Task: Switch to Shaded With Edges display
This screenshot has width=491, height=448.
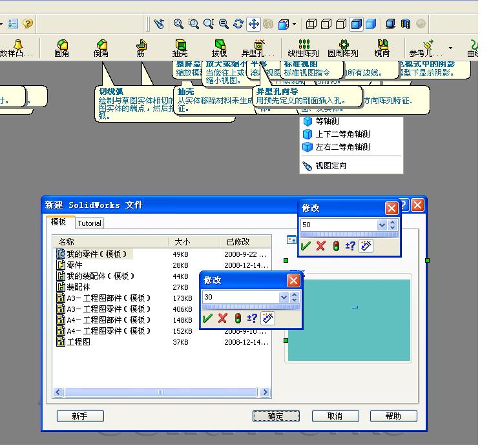Action: pos(357,24)
